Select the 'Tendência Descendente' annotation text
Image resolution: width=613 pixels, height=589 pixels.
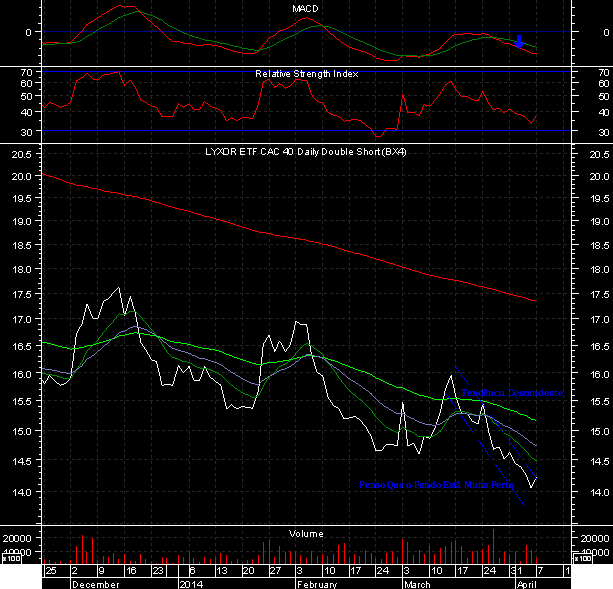pos(512,393)
